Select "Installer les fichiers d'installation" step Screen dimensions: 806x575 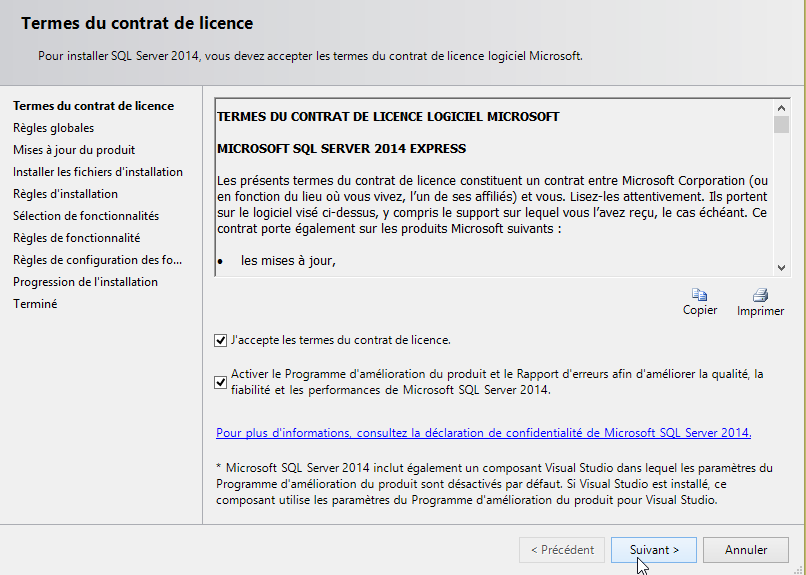click(98, 172)
